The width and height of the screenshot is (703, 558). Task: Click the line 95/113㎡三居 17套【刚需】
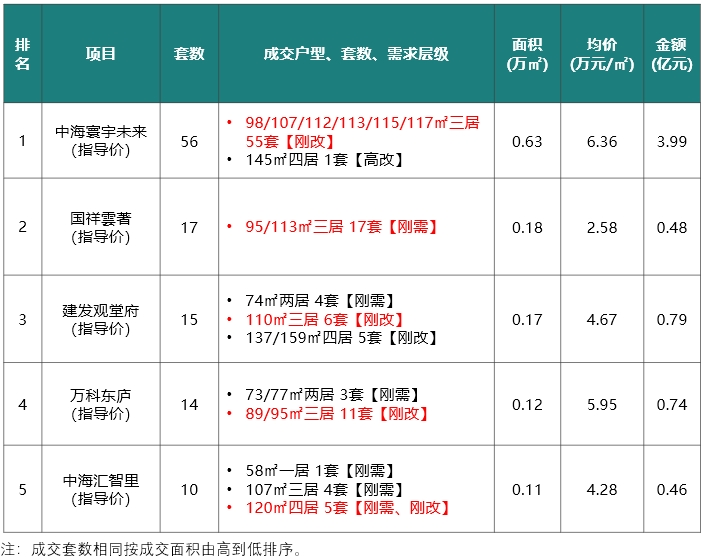[342, 227]
